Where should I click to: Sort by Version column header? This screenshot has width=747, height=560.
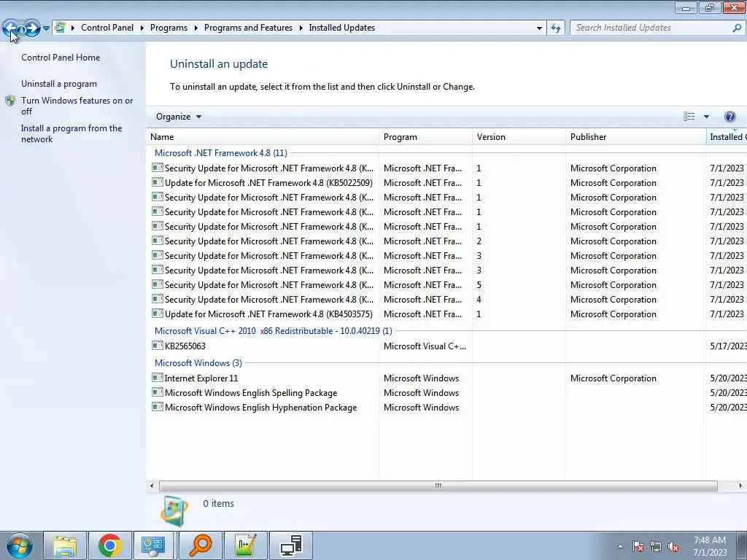(519, 136)
